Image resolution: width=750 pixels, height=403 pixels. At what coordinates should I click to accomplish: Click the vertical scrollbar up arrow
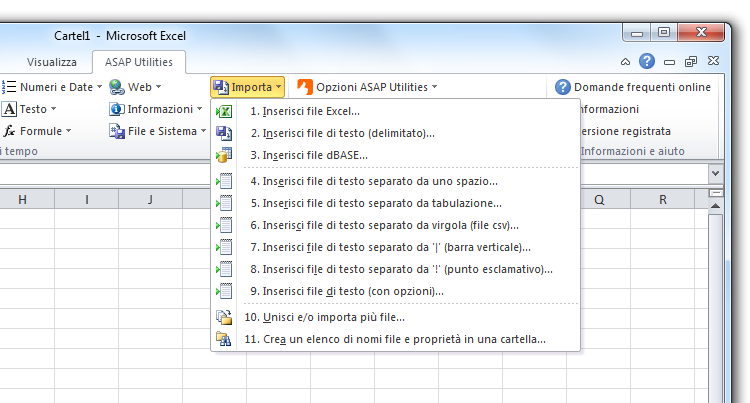716,206
